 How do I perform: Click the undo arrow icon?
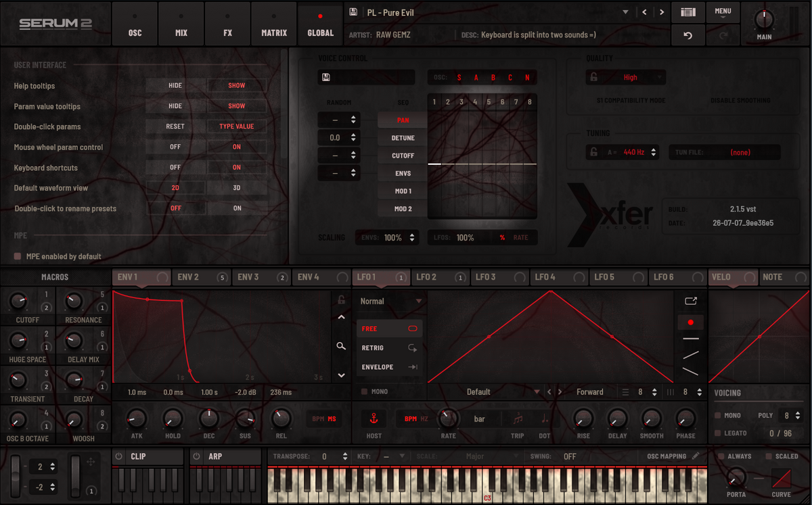click(687, 35)
